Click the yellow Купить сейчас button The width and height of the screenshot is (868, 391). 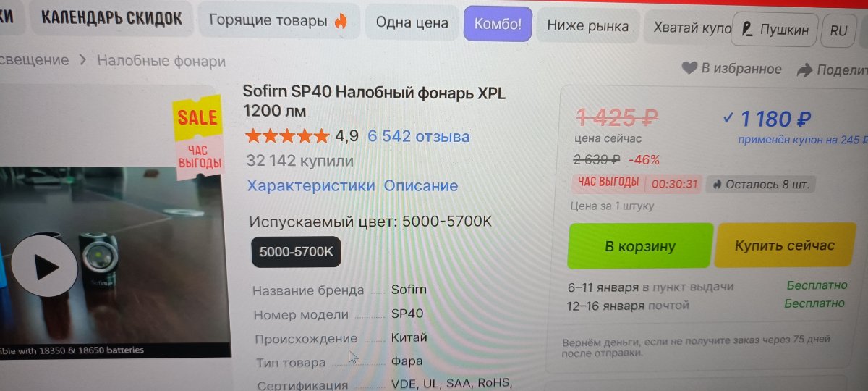click(x=785, y=245)
